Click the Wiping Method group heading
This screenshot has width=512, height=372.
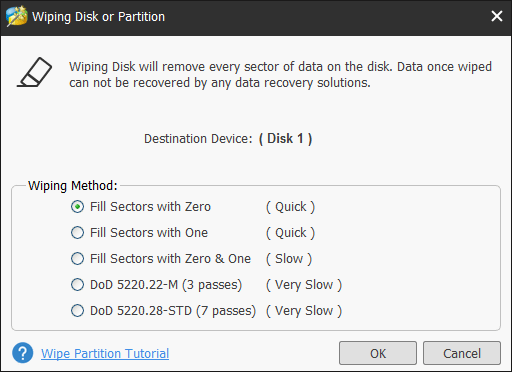tap(73, 186)
